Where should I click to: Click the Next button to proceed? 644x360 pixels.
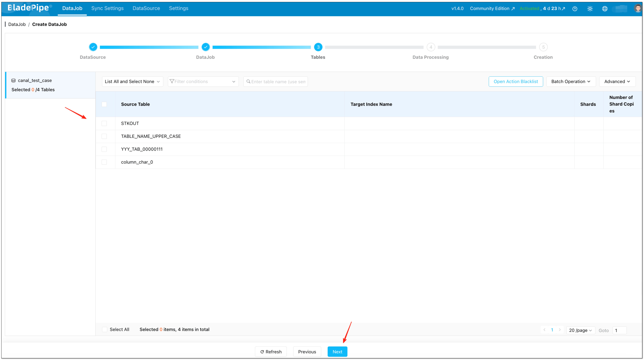click(x=337, y=352)
